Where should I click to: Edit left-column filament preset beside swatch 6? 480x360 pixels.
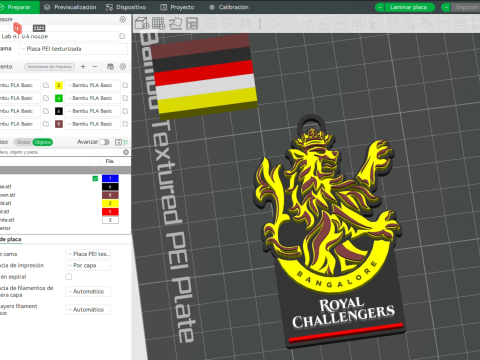(x=46, y=111)
